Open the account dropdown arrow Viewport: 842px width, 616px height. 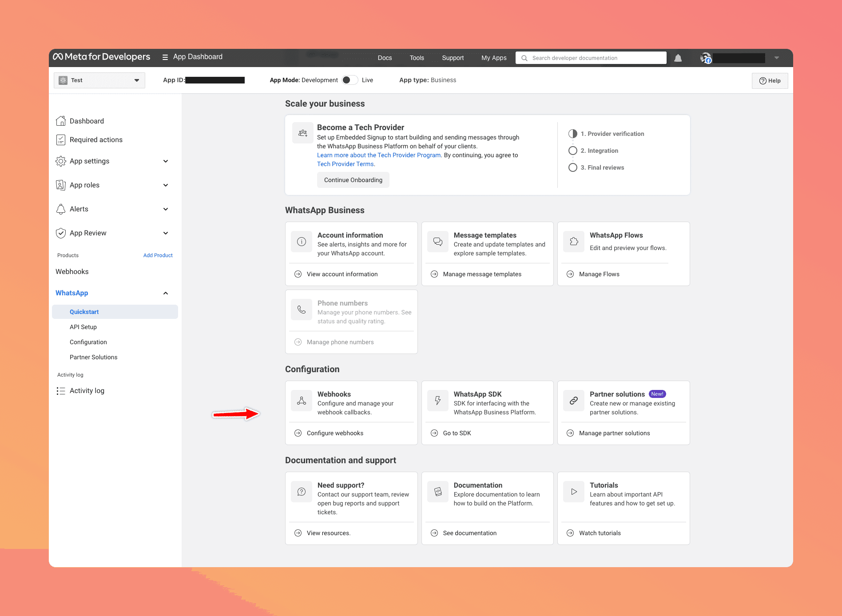click(x=777, y=58)
